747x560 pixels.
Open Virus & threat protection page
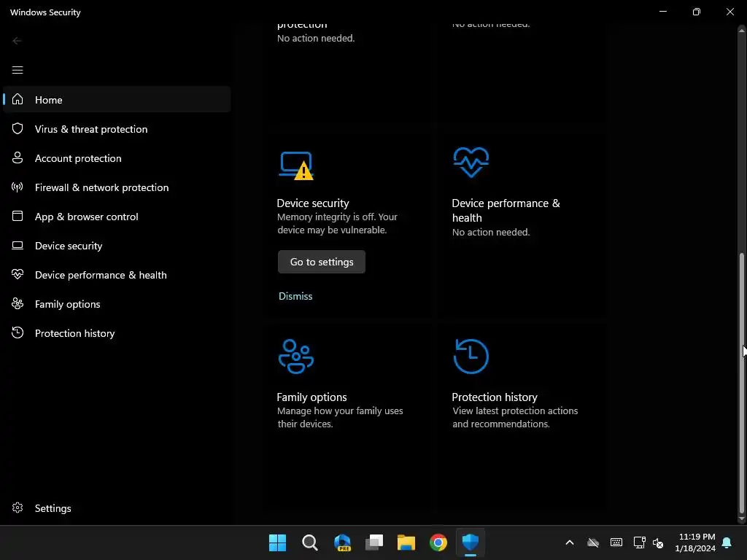[x=117, y=128]
